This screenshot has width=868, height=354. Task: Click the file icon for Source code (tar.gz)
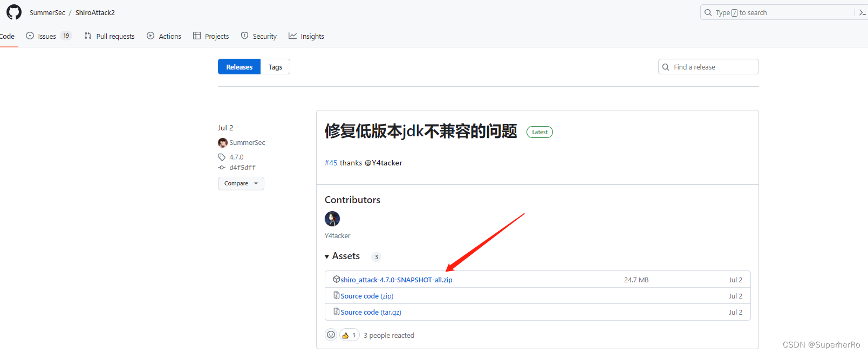pos(337,311)
